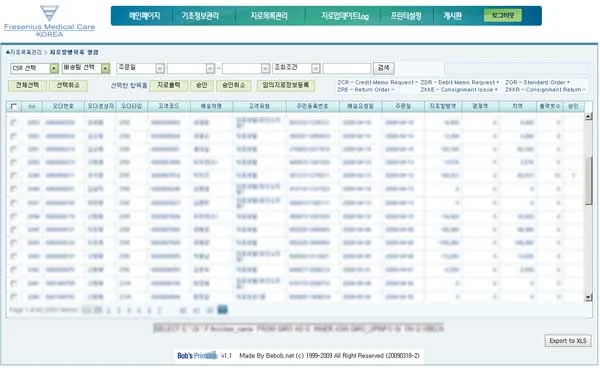
Task: Sort by the 고객코드 column header
Action: point(168,107)
